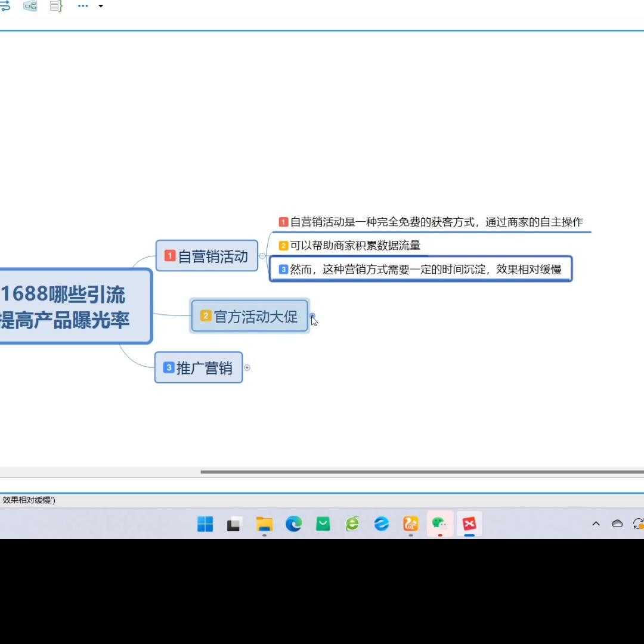Viewport: 644px width, 644px height.
Task: Click priority 2 marker on 可以帮助商家积累数据流量
Action: click(283, 246)
